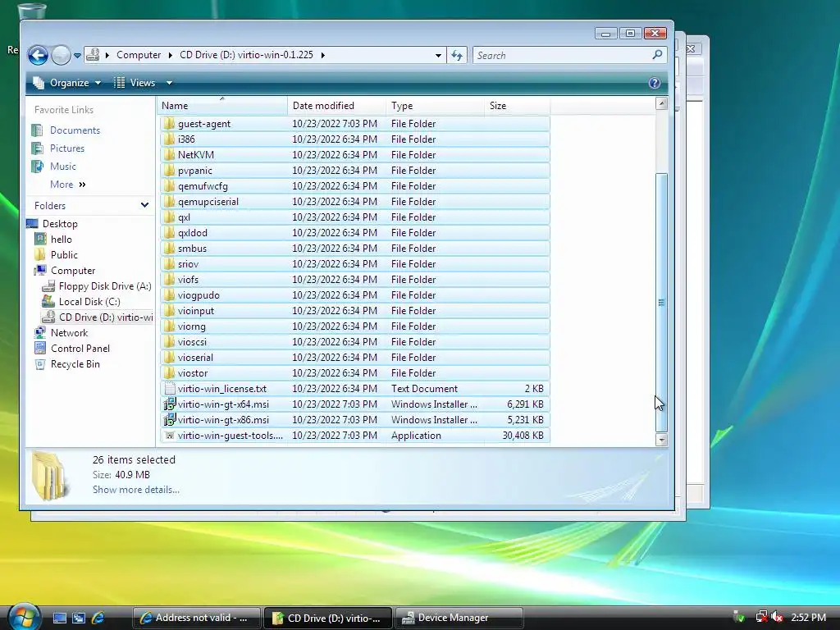
Task: Click the qemupciserial folder icon
Action: click(x=169, y=202)
